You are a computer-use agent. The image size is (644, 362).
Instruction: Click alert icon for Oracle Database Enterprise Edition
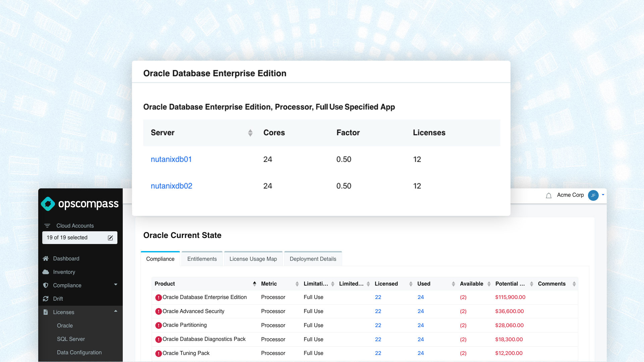pyautogui.click(x=159, y=297)
